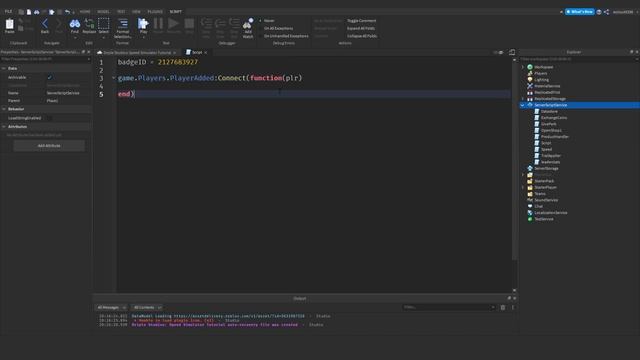640x360 pixels.
Task: Switch to the VIEW ribbon tab
Action: [136, 12]
